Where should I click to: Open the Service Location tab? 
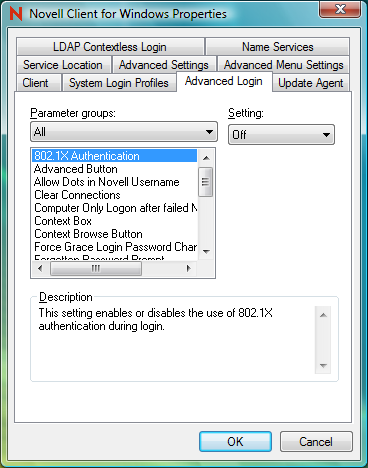[63, 65]
